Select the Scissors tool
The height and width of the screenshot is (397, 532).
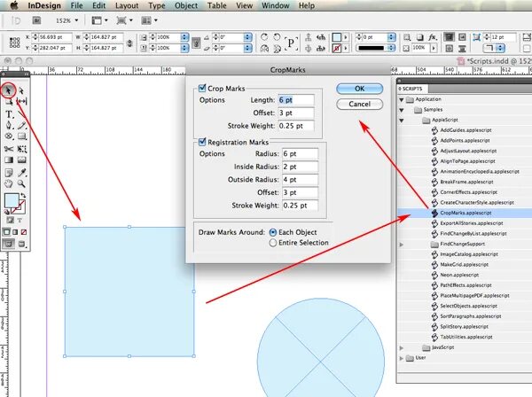9,149
